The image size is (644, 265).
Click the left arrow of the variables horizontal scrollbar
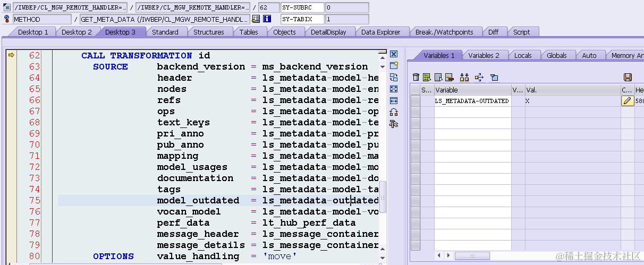(439, 256)
